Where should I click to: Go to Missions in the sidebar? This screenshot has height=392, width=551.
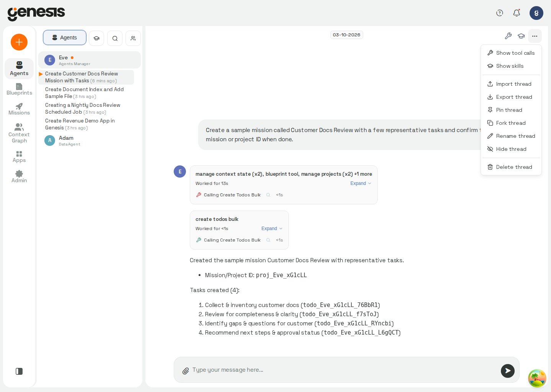point(19,109)
